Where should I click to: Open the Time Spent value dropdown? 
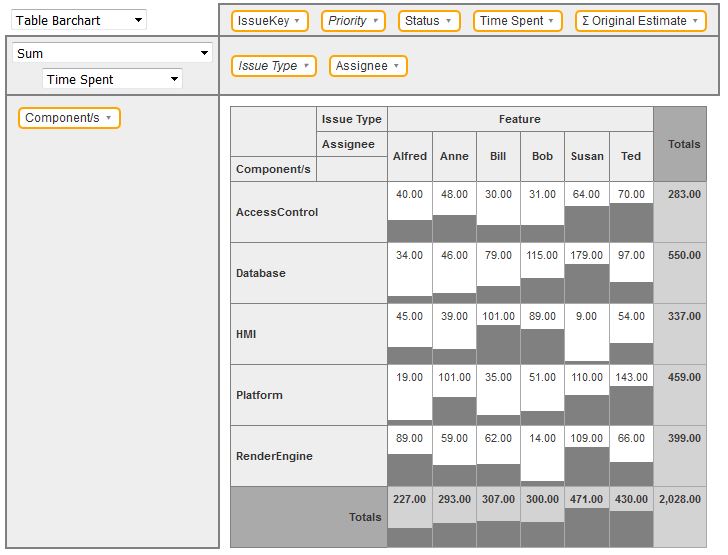[x=112, y=80]
